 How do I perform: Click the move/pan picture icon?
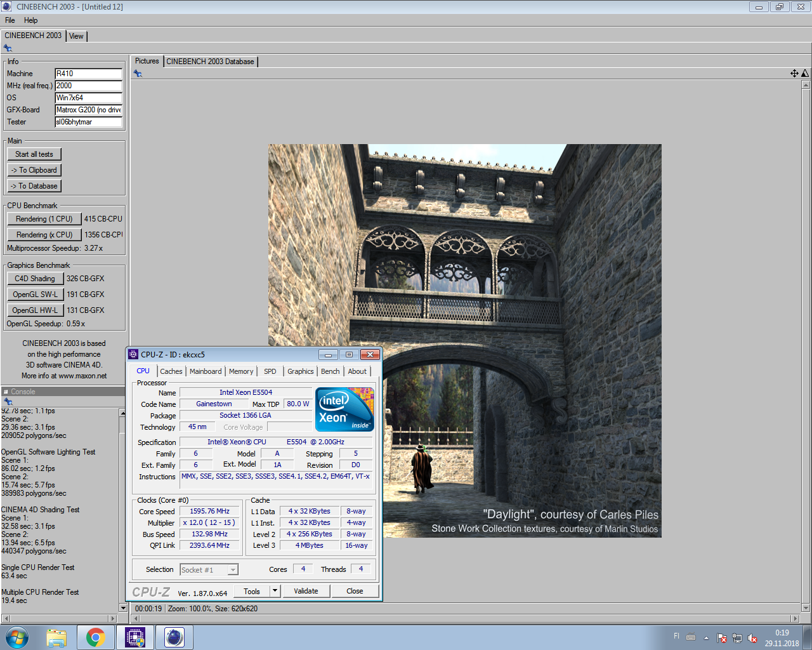[794, 74]
